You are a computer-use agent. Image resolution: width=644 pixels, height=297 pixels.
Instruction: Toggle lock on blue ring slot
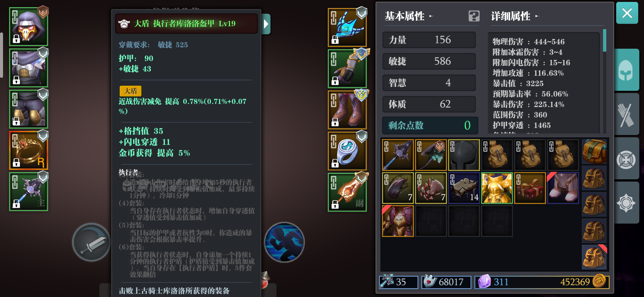[x=335, y=163]
